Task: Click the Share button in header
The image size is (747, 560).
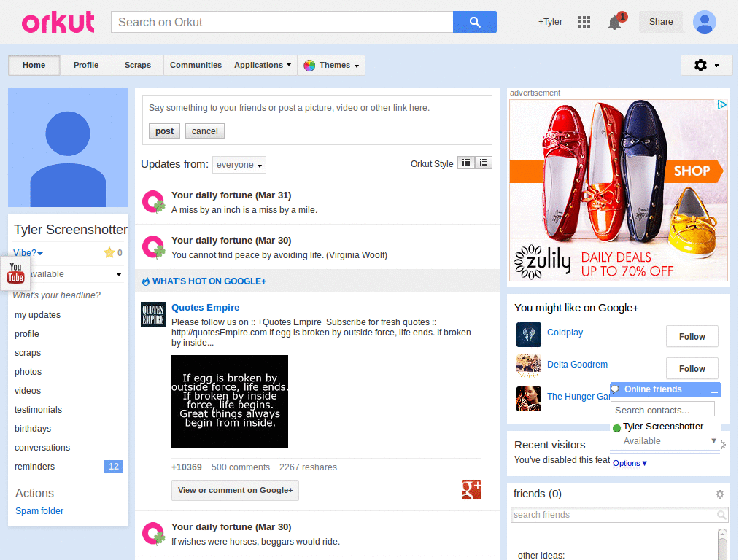Action: click(661, 22)
